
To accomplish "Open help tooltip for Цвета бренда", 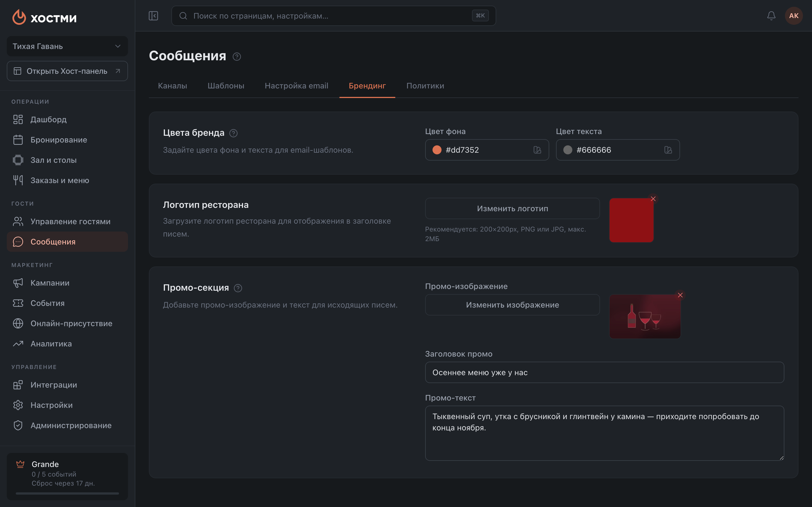I will pyautogui.click(x=233, y=133).
